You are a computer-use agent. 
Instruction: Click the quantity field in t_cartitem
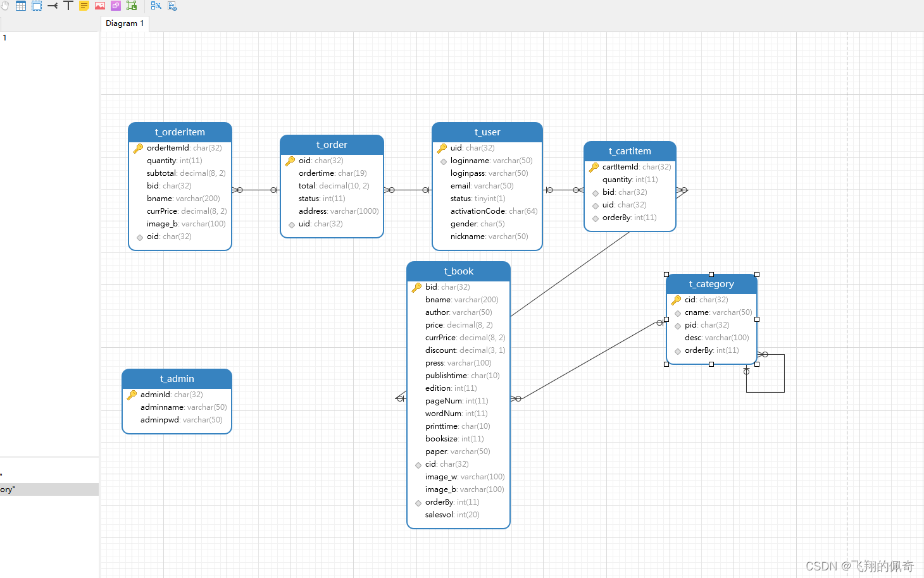point(630,180)
